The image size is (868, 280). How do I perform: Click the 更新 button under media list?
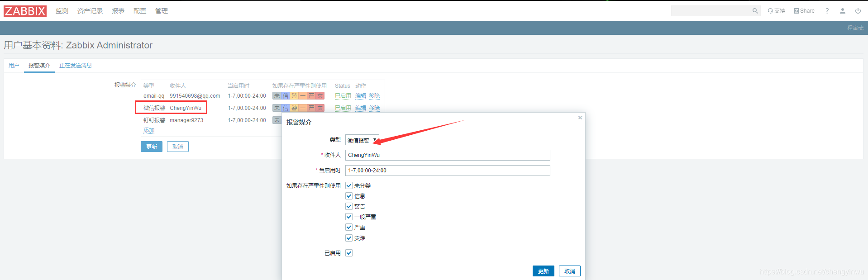(152, 147)
